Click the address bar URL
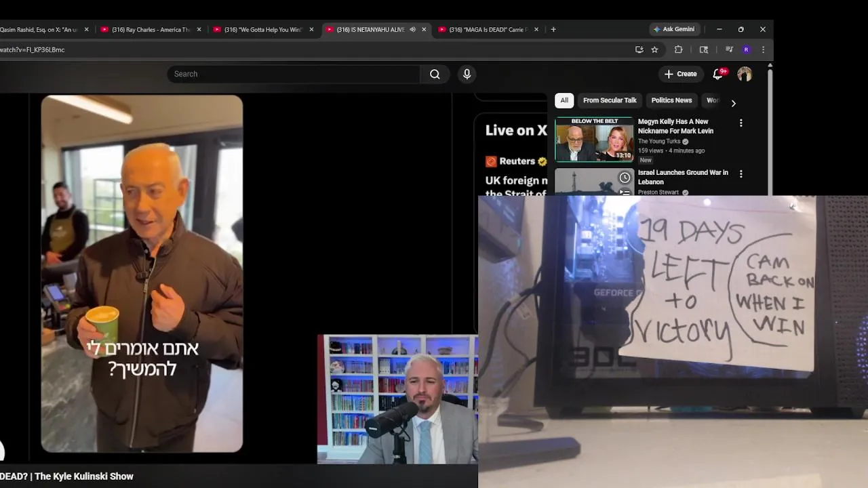868x488 pixels. click(x=32, y=49)
